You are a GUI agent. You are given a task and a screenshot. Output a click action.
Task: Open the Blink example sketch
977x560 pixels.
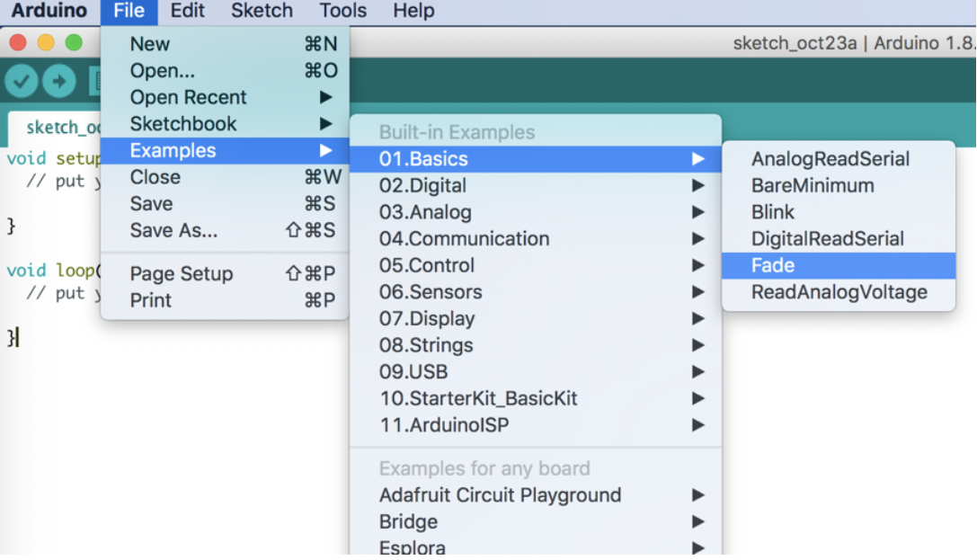839,212
